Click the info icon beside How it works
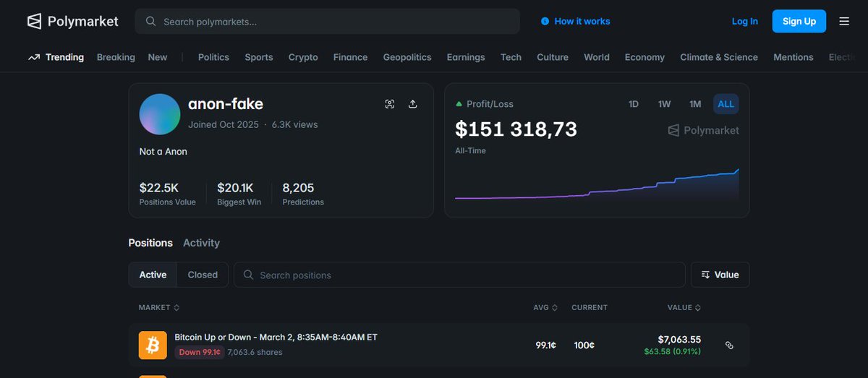The image size is (868, 378). pos(545,22)
